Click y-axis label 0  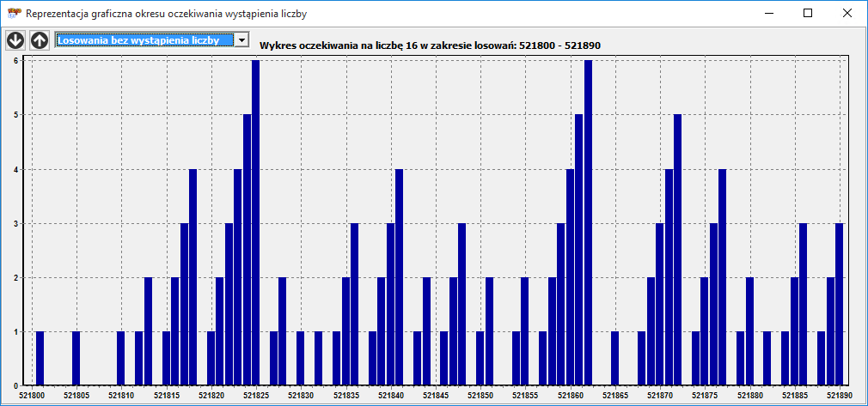coord(16,385)
